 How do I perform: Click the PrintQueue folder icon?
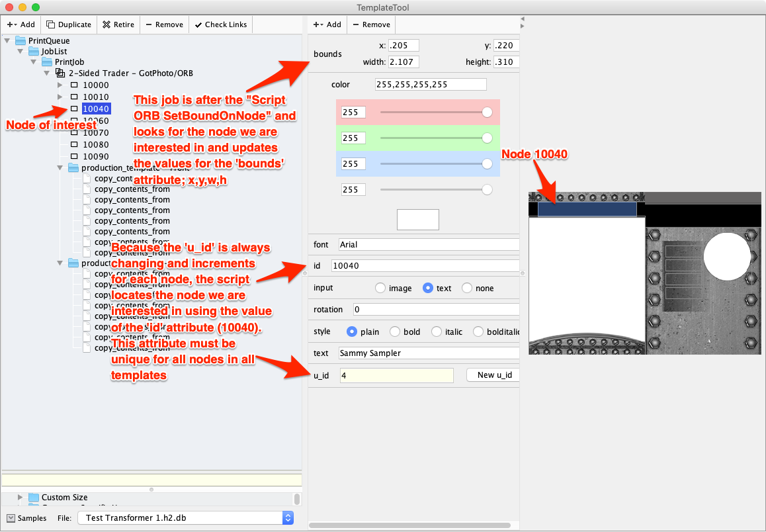[x=20, y=41]
